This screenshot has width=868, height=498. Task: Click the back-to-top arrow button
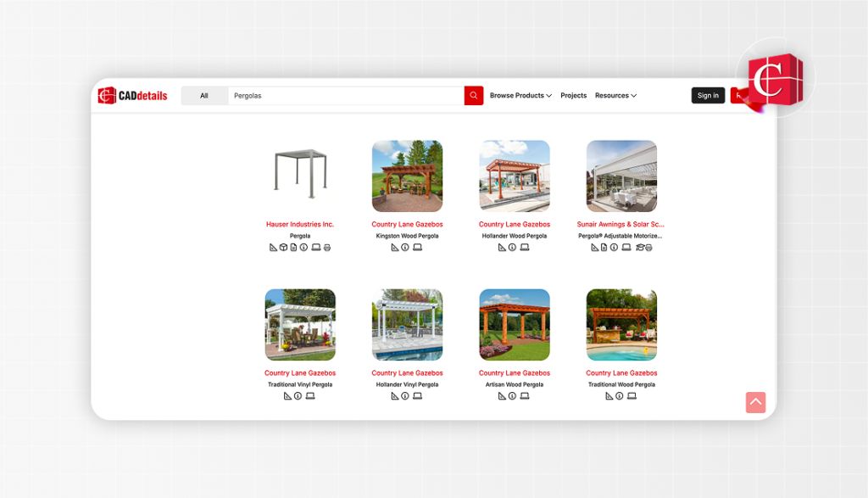coord(755,402)
